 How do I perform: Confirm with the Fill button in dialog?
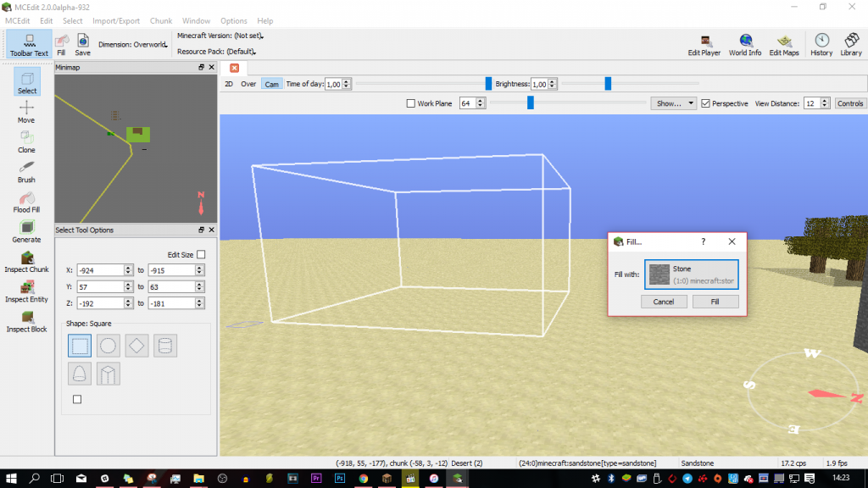click(715, 302)
